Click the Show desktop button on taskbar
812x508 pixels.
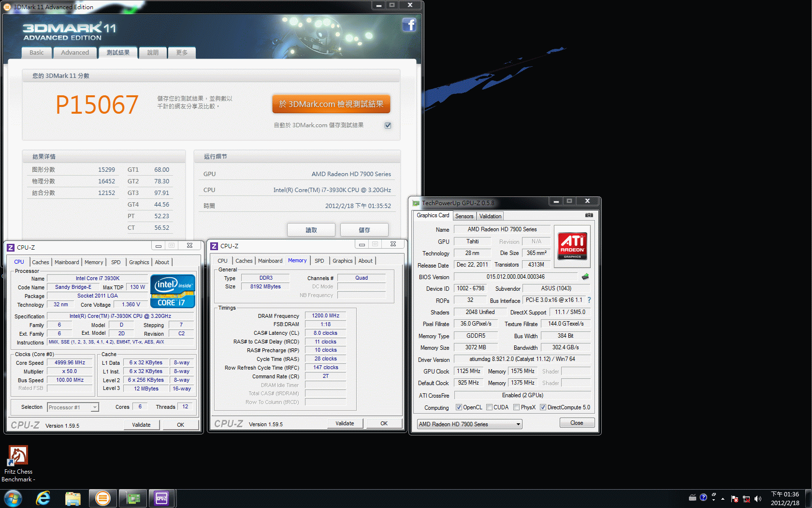pos(808,498)
